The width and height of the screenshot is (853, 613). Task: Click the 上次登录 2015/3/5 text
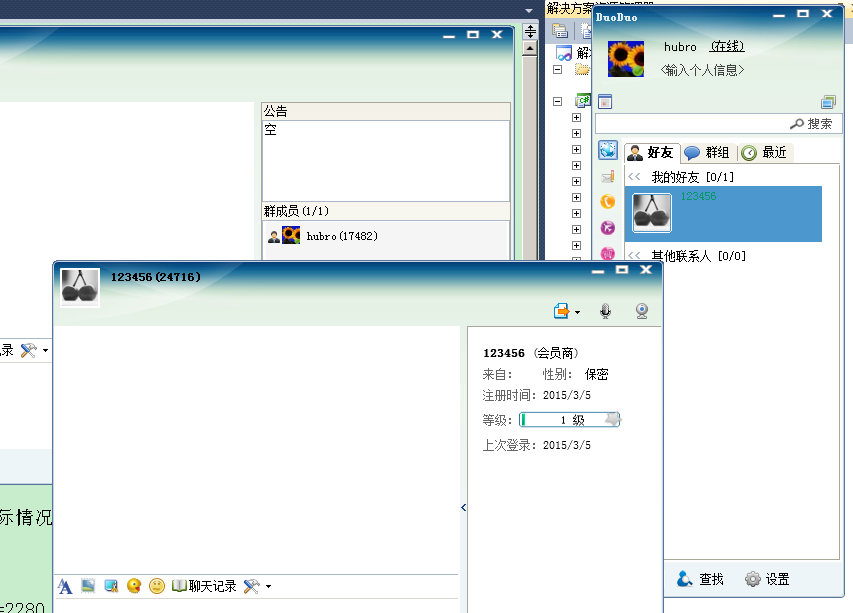coord(536,445)
